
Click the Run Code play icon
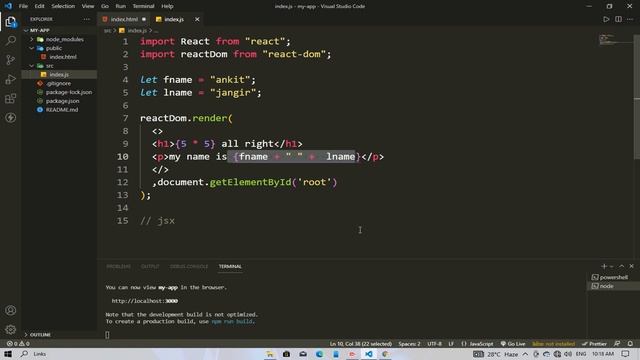[x=606, y=19]
